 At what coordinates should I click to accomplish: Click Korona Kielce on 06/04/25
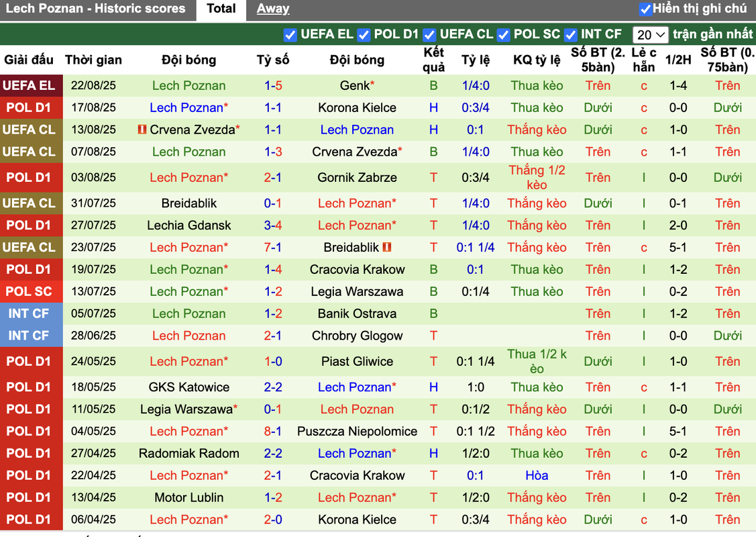358,520
